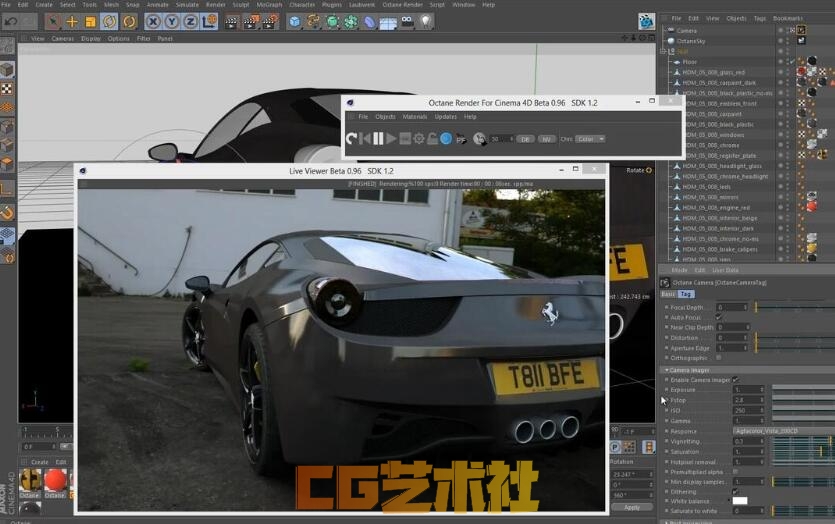
Task: Open the Spline tools icon
Action: 314,22
